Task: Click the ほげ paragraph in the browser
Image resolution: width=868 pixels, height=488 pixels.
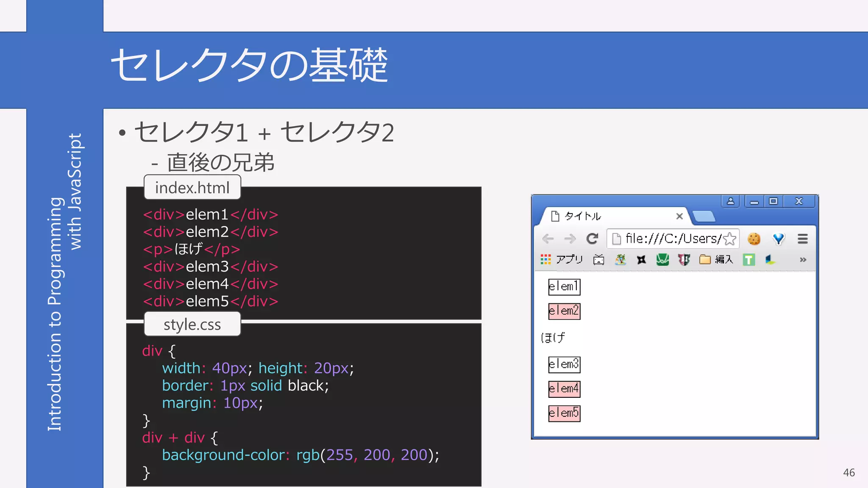Action: pyautogui.click(x=553, y=338)
